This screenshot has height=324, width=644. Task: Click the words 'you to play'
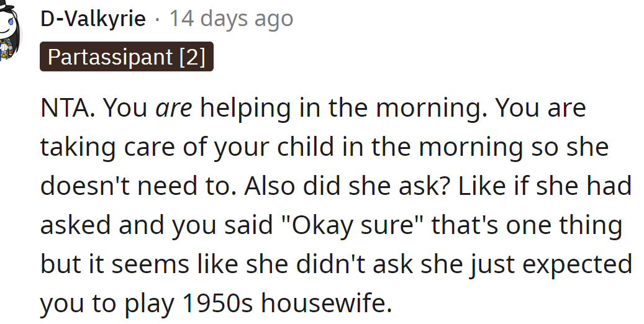pyautogui.click(x=107, y=303)
